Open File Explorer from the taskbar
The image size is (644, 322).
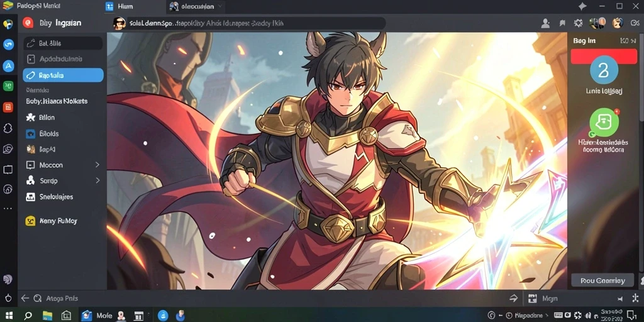(x=48, y=316)
